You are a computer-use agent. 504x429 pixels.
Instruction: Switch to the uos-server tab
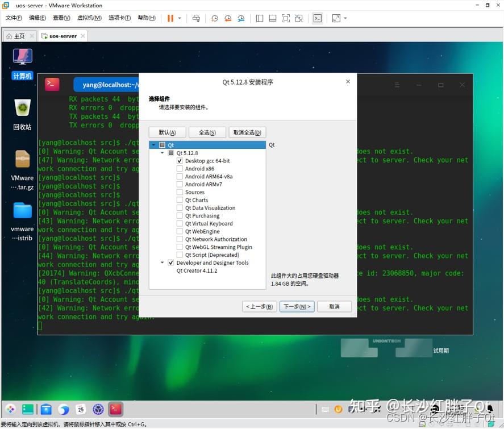pyautogui.click(x=61, y=35)
